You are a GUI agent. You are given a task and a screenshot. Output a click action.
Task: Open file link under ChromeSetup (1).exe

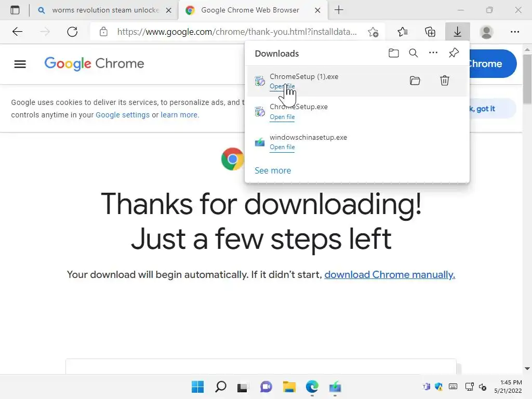coord(282,86)
